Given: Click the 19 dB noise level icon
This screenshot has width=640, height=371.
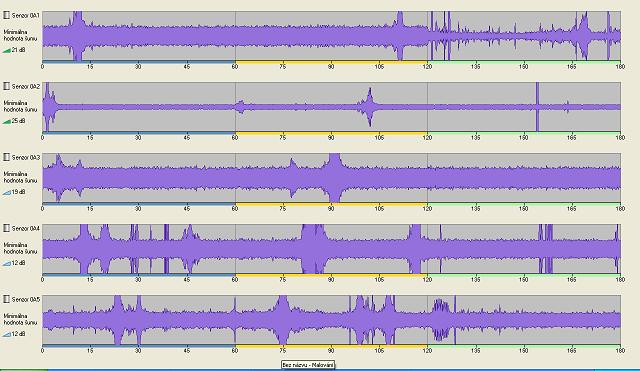Looking at the screenshot, I should pos(7,192).
